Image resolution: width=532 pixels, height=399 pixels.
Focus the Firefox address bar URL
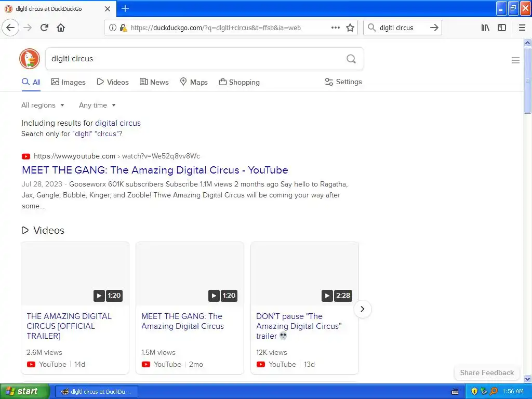point(216,28)
